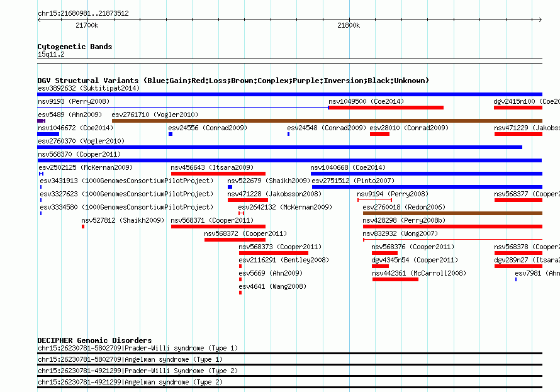Click the small blue square under esv24556
The width and height of the screenshot is (560, 392).
point(171,134)
